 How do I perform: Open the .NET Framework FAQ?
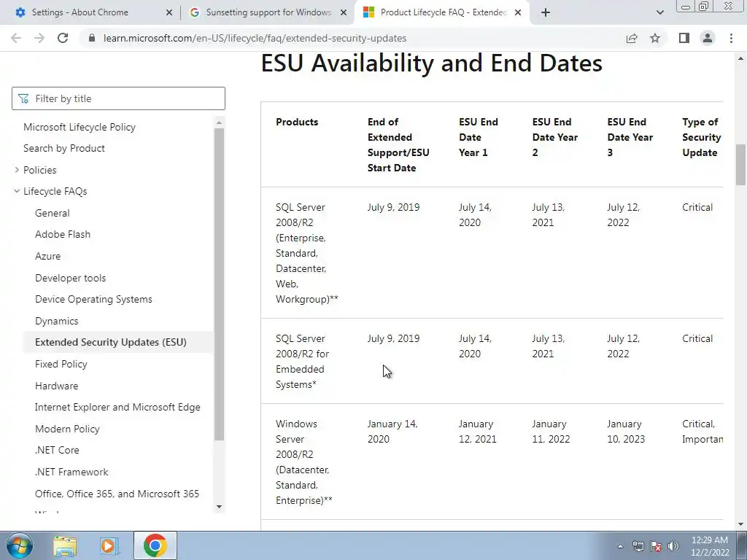pyautogui.click(x=71, y=472)
